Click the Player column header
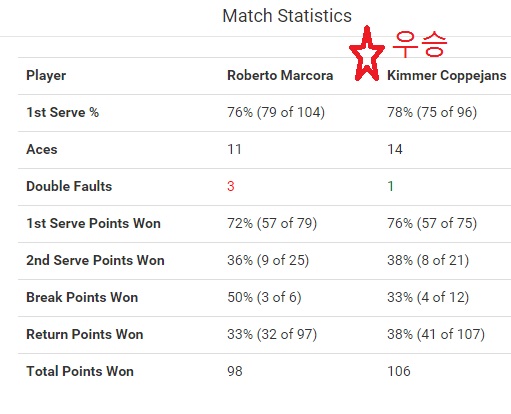The height and width of the screenshot is (414, 511). (x=46, y=76)
